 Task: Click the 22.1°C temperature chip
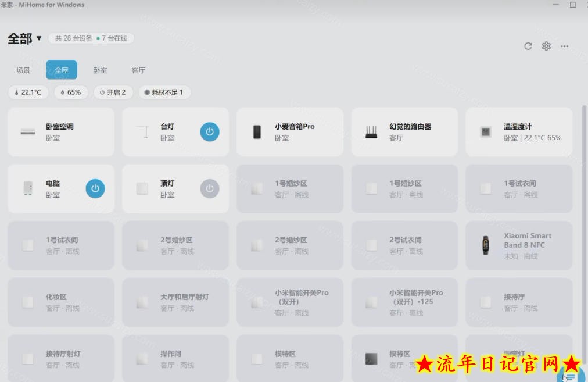tap(28, 92)
